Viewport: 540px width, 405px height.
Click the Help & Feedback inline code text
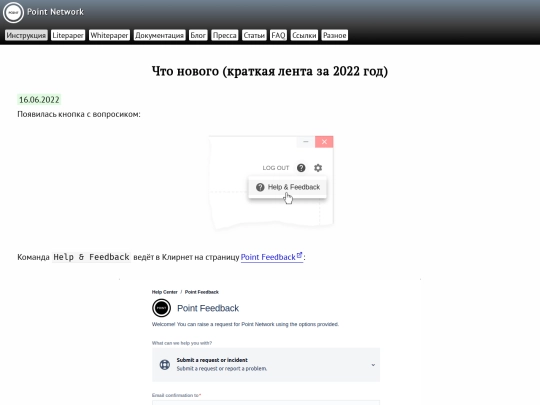pyautogui.click(x=91, y=257)
